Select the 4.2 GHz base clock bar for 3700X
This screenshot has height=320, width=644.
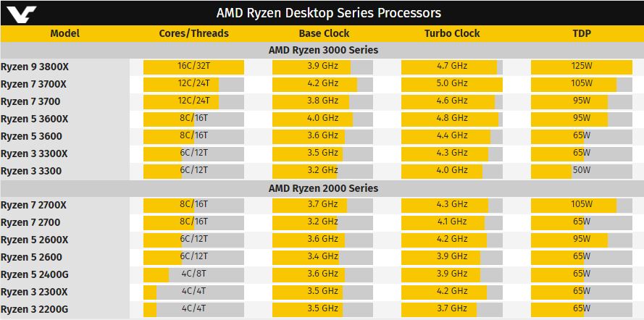coord(322,85)
